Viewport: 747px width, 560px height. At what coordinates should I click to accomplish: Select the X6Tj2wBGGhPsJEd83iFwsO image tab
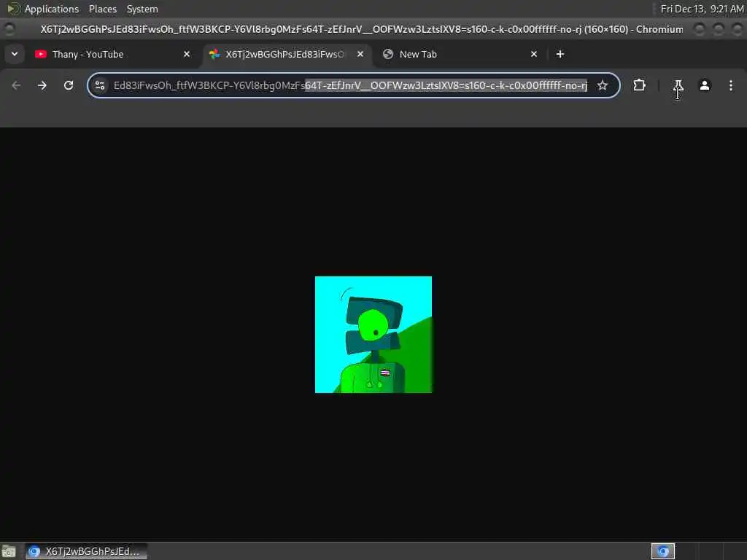point(286,54)
